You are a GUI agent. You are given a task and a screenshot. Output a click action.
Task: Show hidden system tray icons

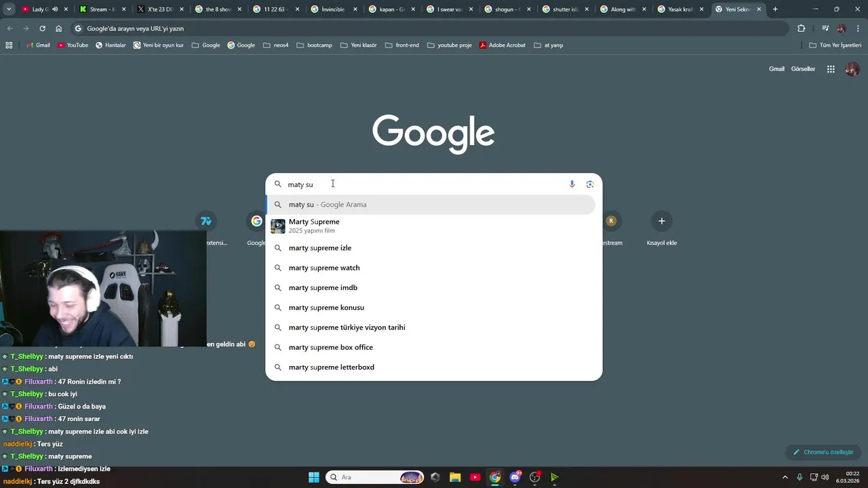coord(785,477)
